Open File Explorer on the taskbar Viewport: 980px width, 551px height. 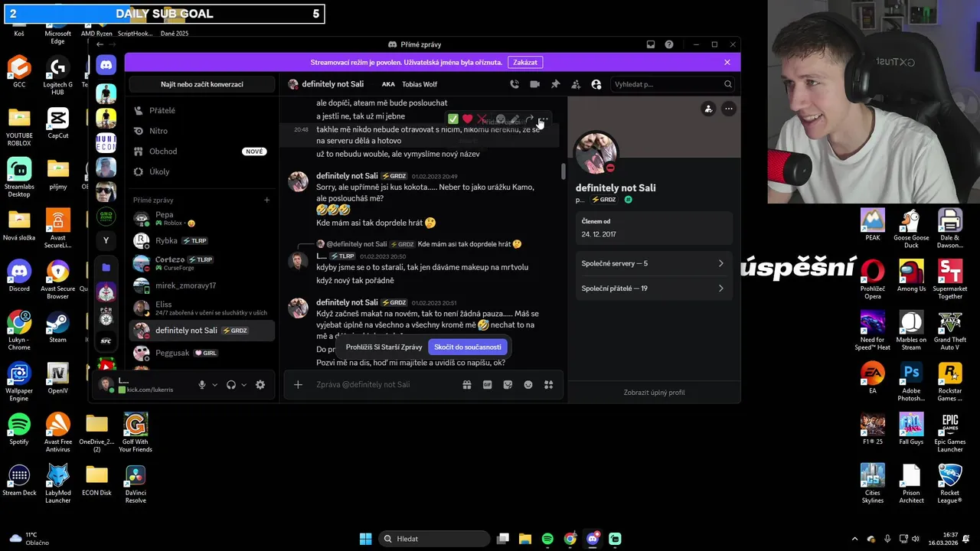[x=525, y=539]
